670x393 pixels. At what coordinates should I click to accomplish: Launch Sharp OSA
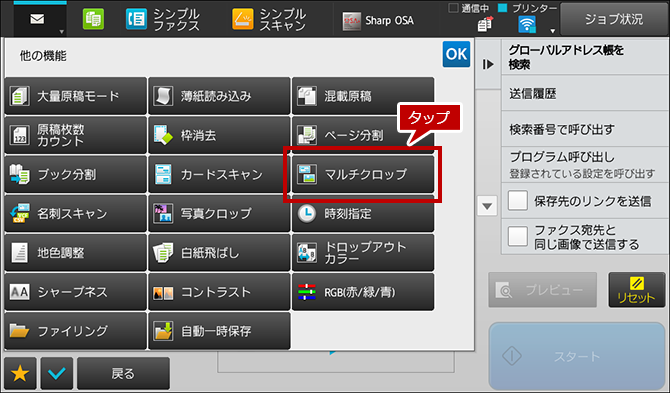378,21
